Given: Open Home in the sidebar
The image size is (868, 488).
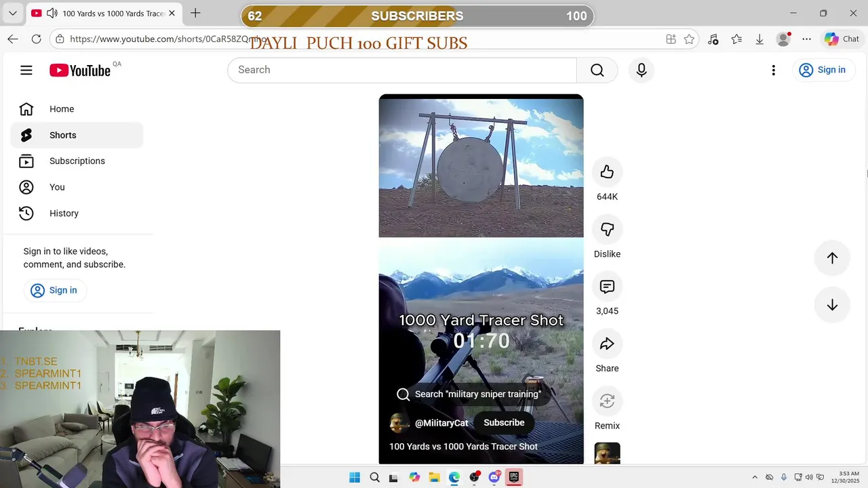Looking at the screenshot, I should point(77,109).
